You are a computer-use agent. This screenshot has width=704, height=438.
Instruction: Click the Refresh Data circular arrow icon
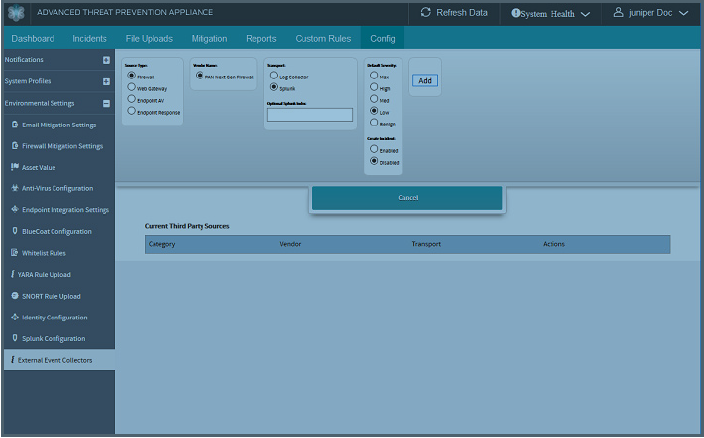tap(426, 13)
